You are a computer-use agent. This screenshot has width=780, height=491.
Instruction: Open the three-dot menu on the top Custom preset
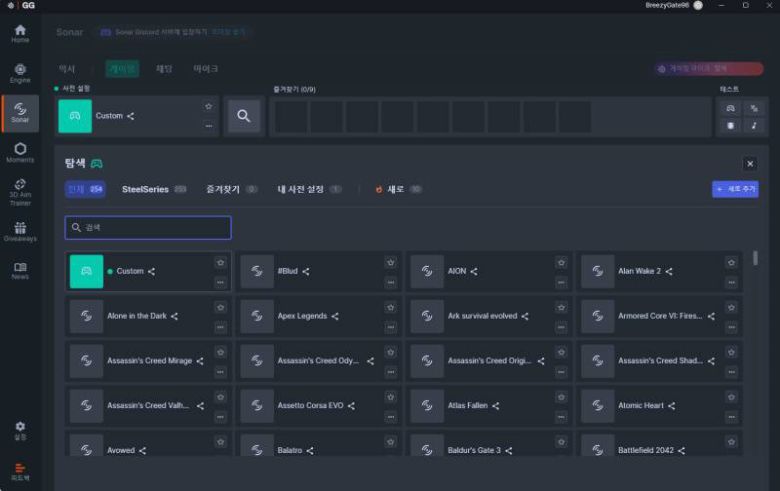click(208, 126)
